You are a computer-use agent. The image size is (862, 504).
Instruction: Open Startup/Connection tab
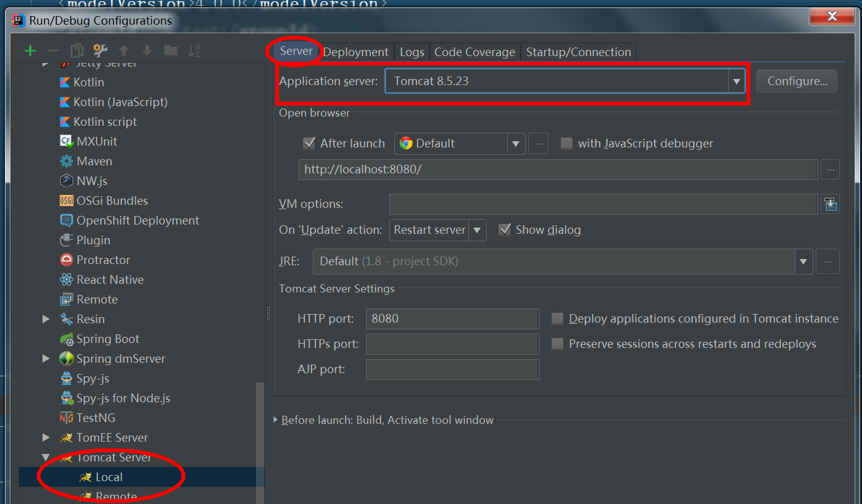578,52
